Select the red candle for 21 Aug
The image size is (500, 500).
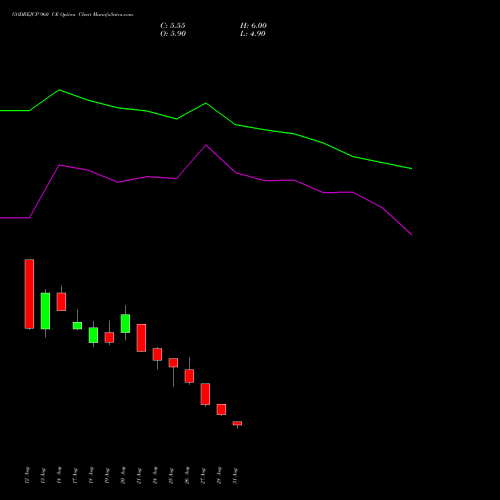point(141,338)
